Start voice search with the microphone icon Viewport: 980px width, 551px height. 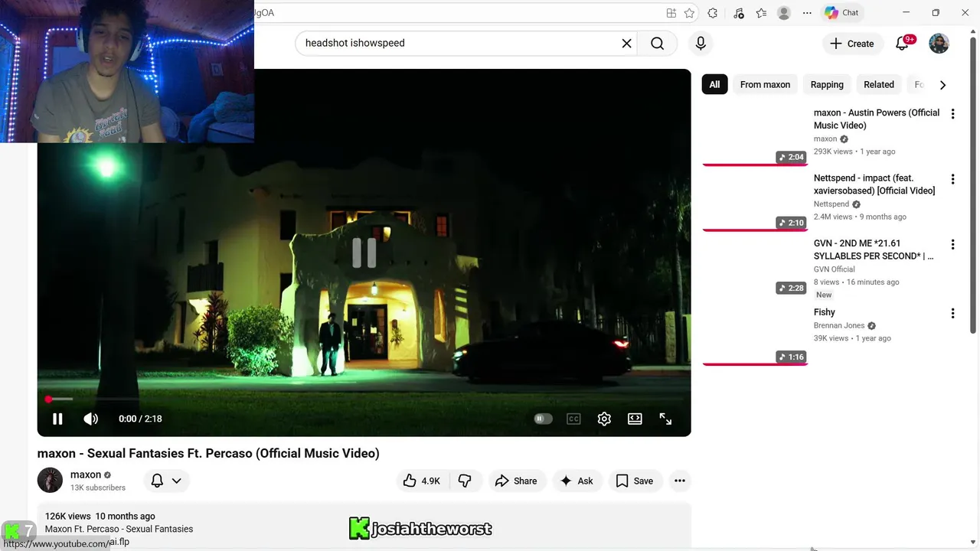[x=701, y=43]
